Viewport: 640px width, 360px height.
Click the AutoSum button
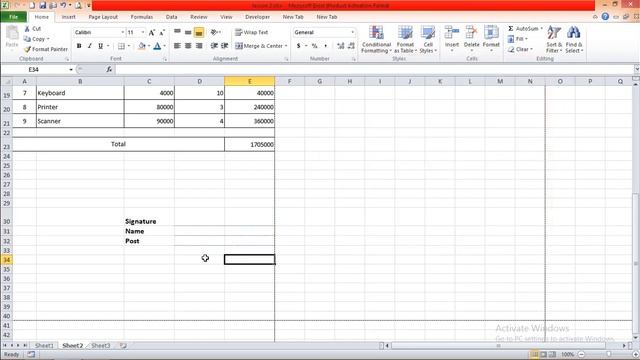pos(523,29)
